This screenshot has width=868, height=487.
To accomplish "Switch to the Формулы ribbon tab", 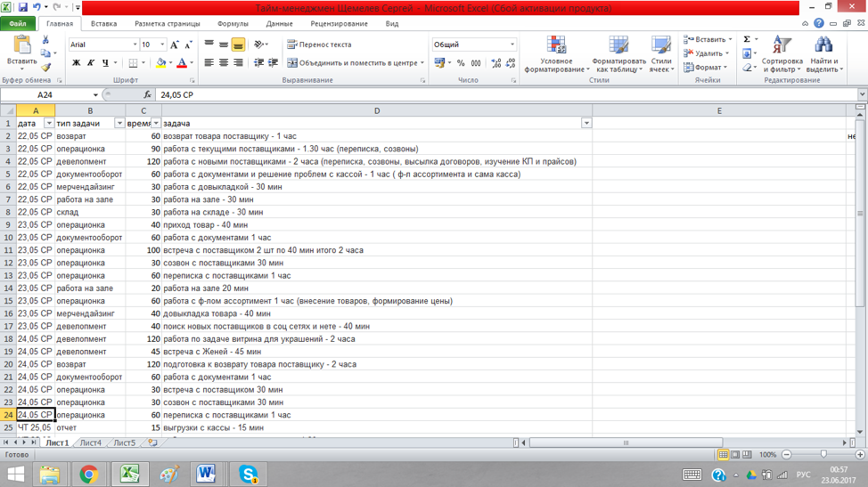I will [233, 24].
